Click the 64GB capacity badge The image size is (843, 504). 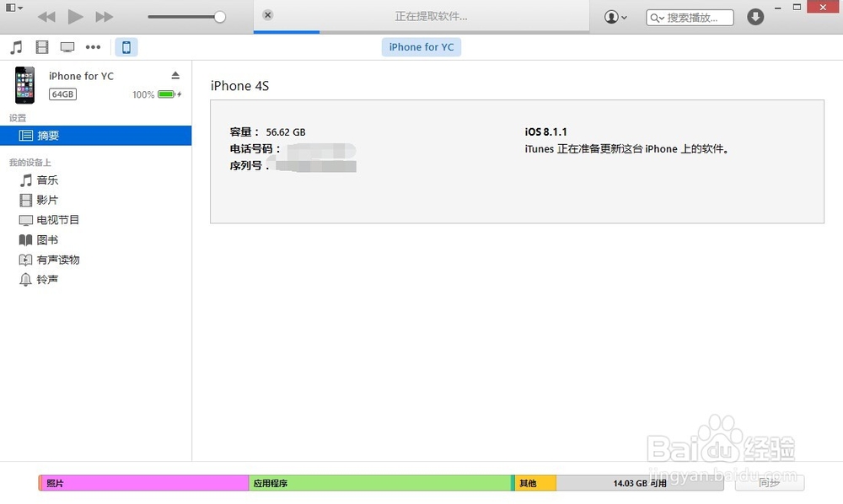(x=63, y=94)
